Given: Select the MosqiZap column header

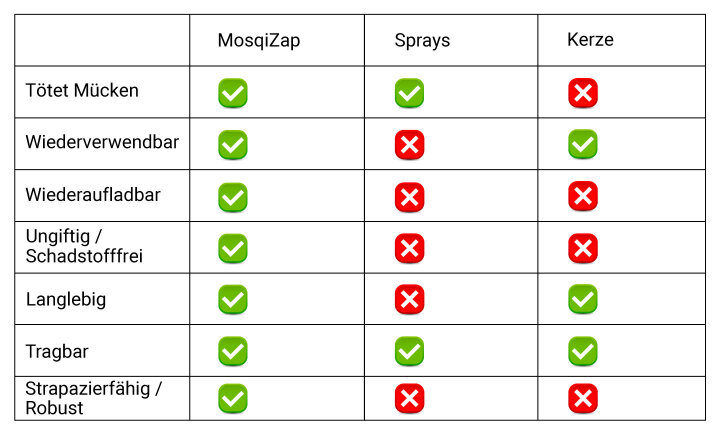Looking at the screenshot, I should [259, 40].
